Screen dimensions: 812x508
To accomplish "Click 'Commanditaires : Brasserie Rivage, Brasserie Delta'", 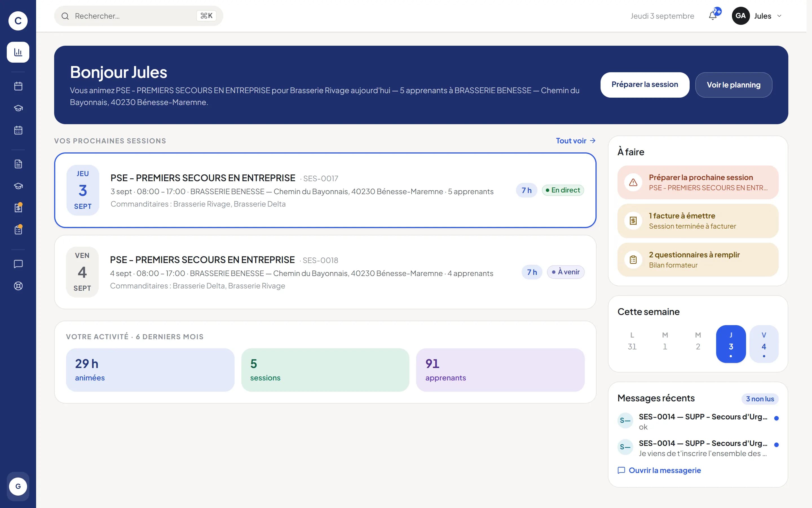I will click(x=198, y=204).
